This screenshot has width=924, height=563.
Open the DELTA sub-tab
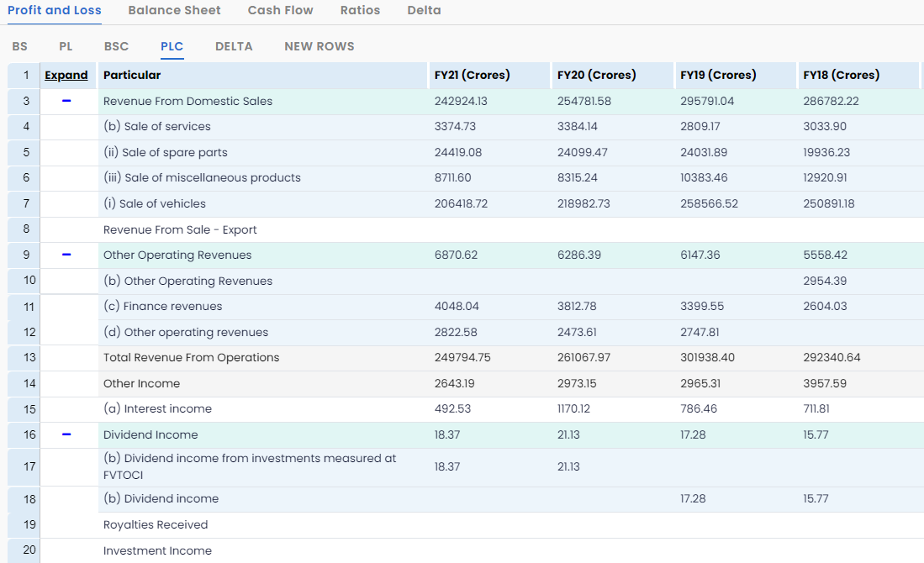234,46
